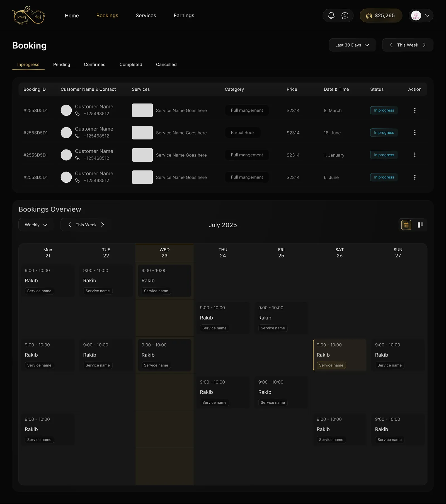The width and height of the screenshot is (446, 504).
Task: Open the profile avatar menu
Action: [421, 16]
